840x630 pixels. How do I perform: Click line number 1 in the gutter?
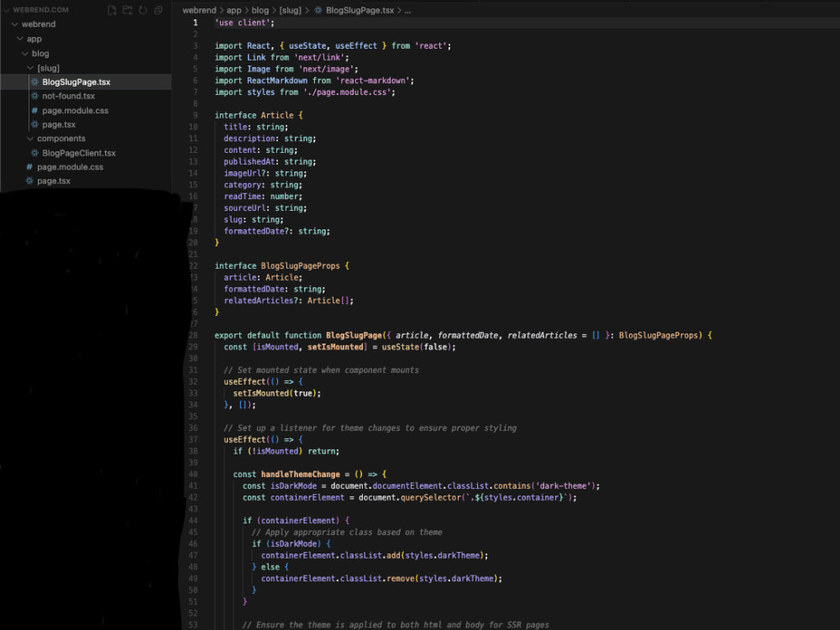196,23
